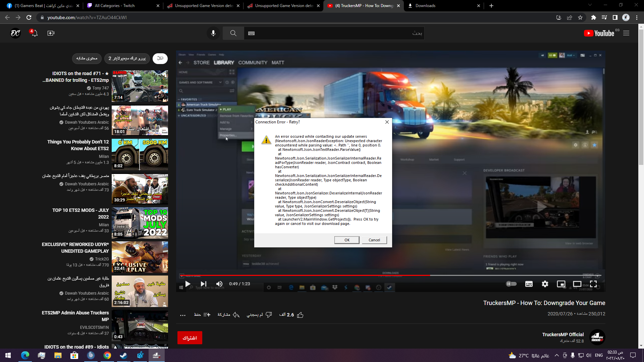Switch to the Downloads browser tab
The width and height of the screenshot is (644, 362).
pyautogui.click(x=444, y=6)
